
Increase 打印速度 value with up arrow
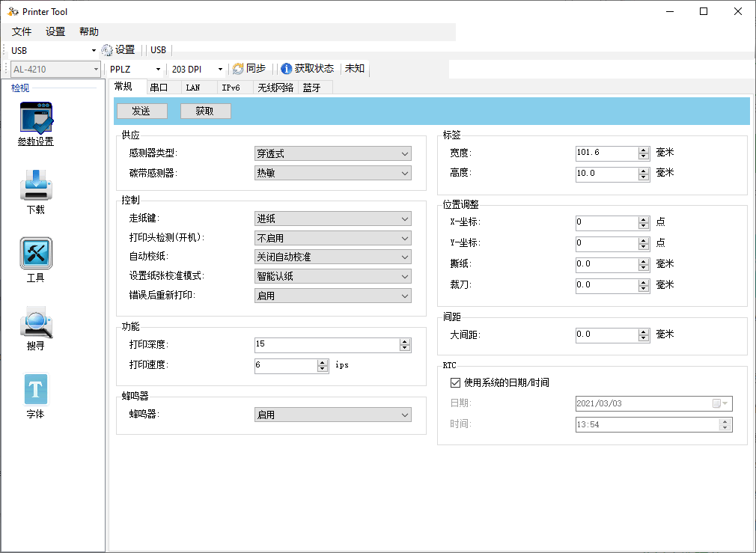[323, 363]
